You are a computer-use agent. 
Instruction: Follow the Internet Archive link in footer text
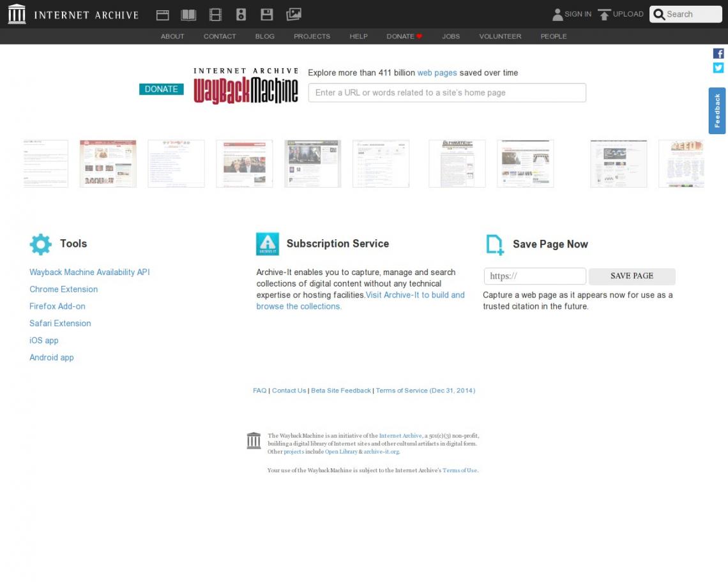point(400,436)
